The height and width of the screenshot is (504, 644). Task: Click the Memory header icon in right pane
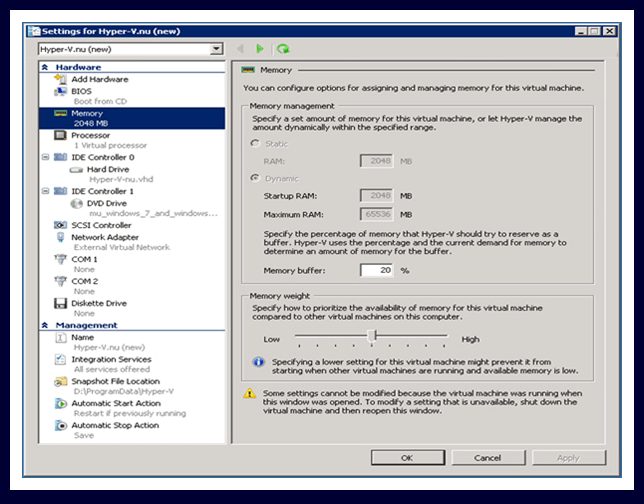coord(248,70)
